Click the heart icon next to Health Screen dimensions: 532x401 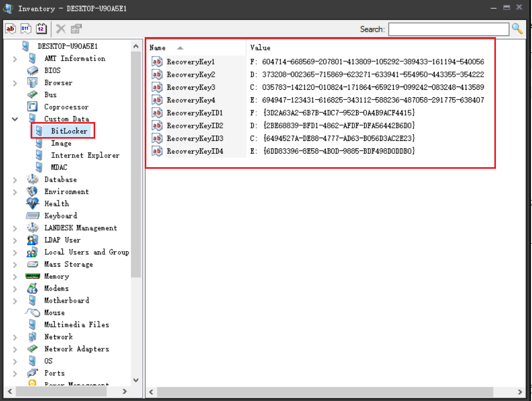(x=33, y=204)
